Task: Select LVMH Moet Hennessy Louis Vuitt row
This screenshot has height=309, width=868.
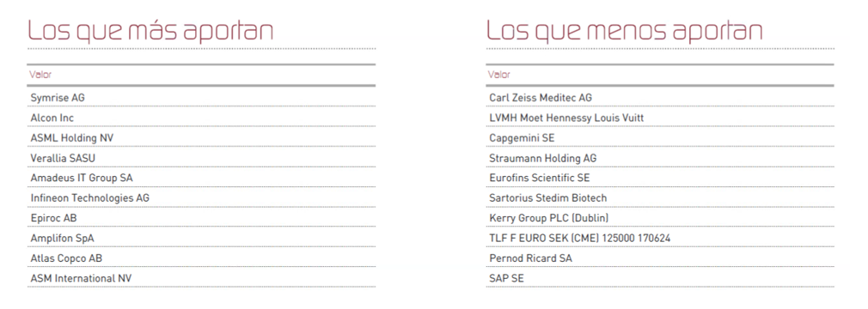Action: click(x=660, y=118)
